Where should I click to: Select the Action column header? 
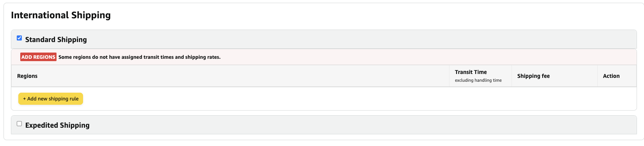coord(611,76)
